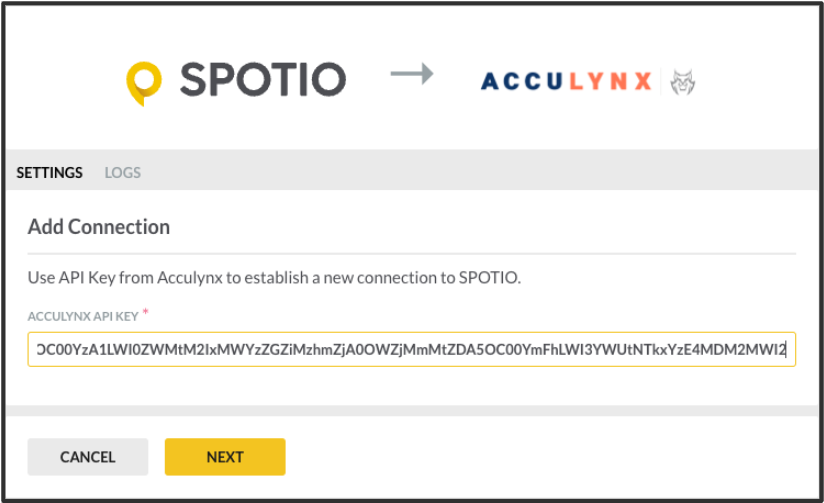Image resolution: width=824 pixels, height=503 pixels.
Task: Focus the AccuLynx API key input field
Action: [x=411, y=350]
